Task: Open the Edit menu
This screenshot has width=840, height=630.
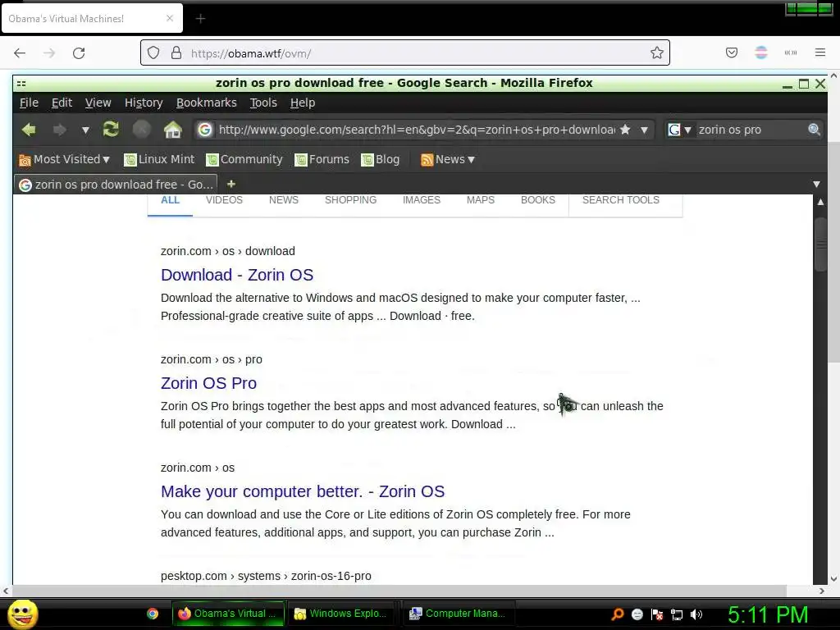Action: pos(62,103)
